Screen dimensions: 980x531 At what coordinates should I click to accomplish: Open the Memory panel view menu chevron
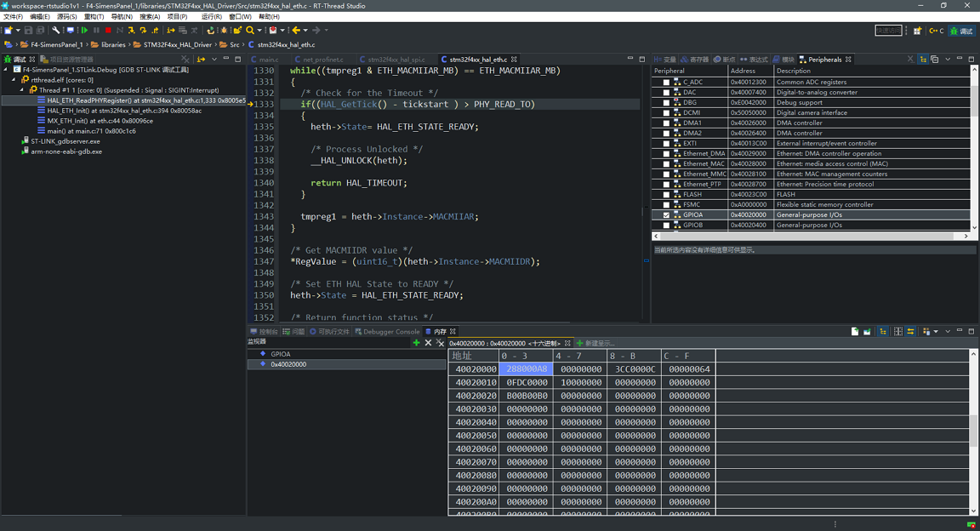tap(948, 332)
